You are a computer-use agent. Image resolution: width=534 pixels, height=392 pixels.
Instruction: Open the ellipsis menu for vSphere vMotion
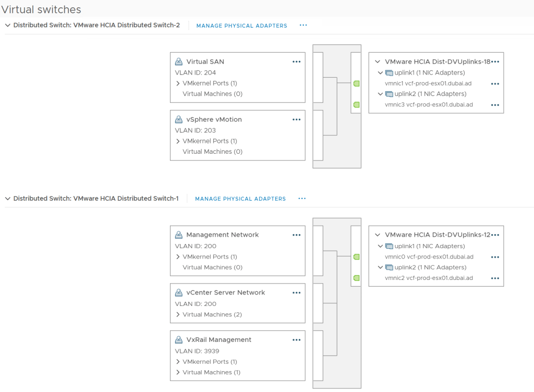[x=296, y=119]
